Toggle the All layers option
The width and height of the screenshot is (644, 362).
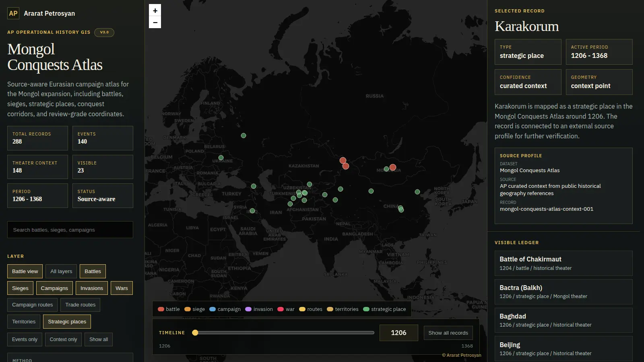[x=61, y=271]
